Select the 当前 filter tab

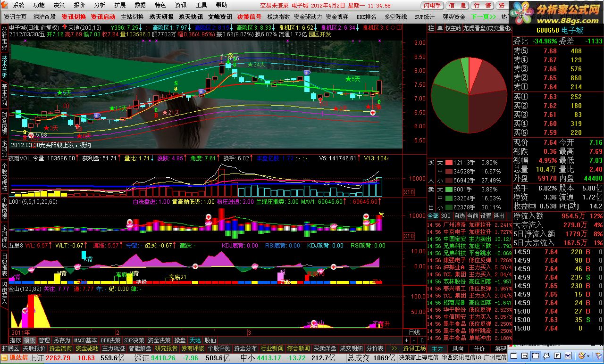pyautogui.click(x=472, y=216)
